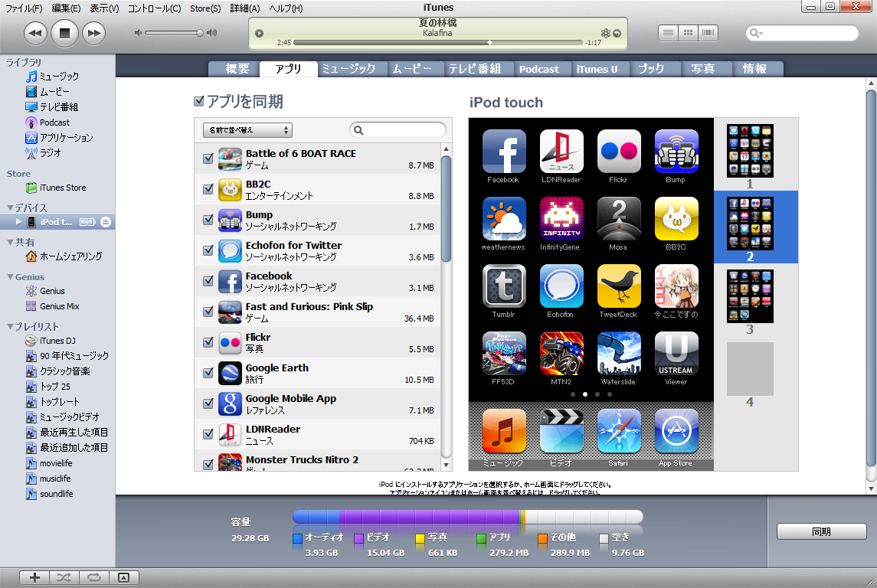Screen dimensions: 877x588
Task: Uncheck the Bump list checkbox
Action: (208, 220)
